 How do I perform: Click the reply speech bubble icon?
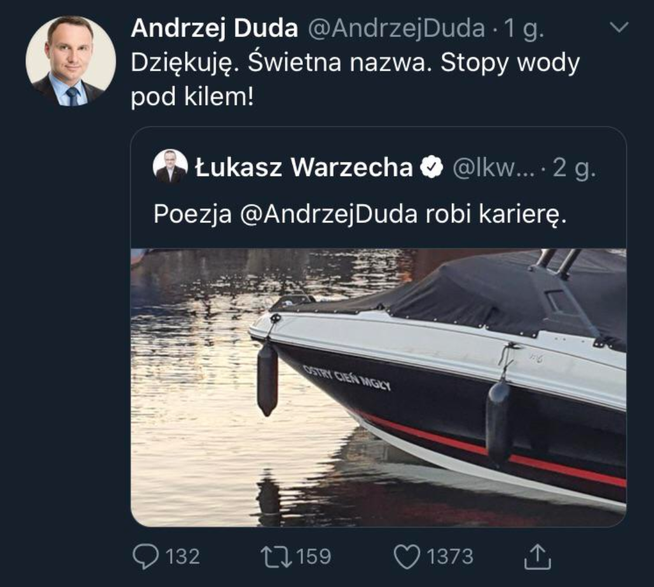pyautogui.click(x=145, y=557)
